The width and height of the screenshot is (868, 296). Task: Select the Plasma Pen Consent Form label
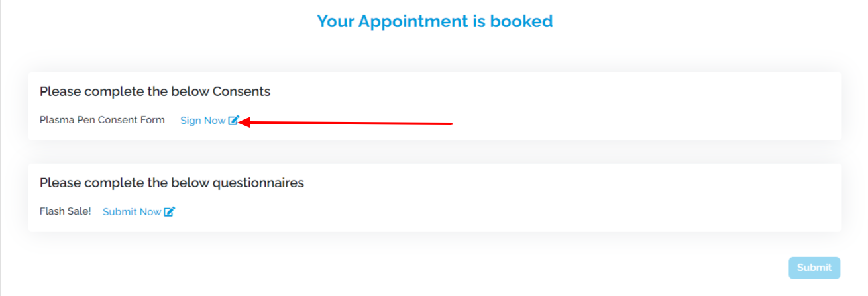pyautogui.click(x=102, y=120)
